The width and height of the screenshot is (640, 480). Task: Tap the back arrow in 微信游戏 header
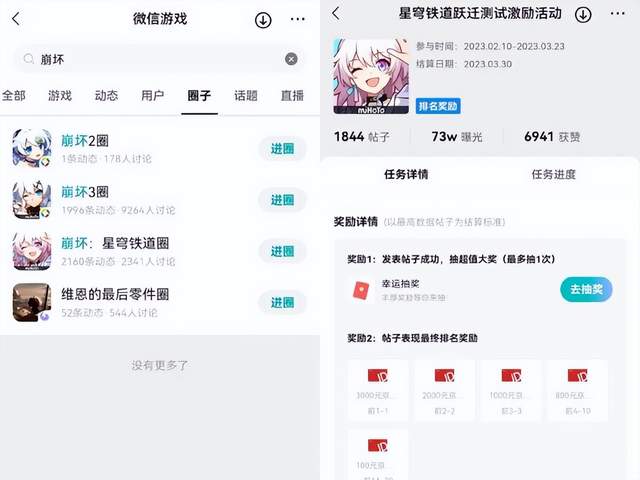16,19
